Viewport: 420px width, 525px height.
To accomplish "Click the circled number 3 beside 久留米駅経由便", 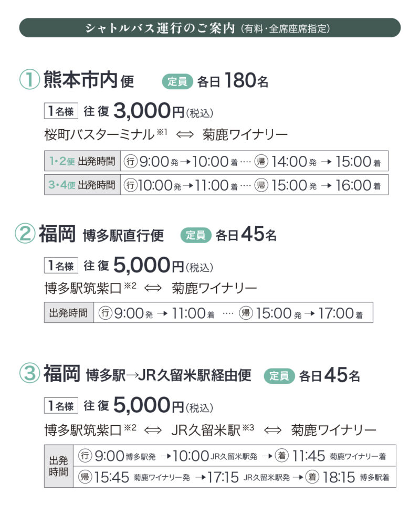I will click(x=30, y=375).
